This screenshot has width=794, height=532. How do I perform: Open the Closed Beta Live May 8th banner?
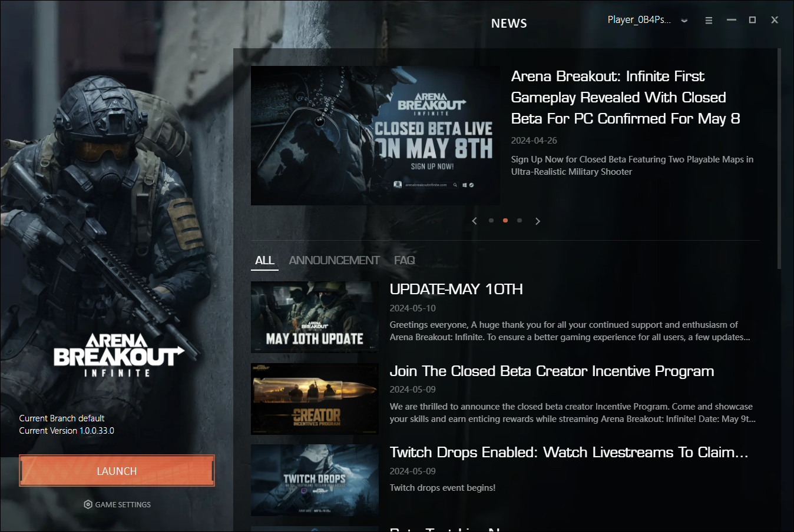[x=375, y=135]
